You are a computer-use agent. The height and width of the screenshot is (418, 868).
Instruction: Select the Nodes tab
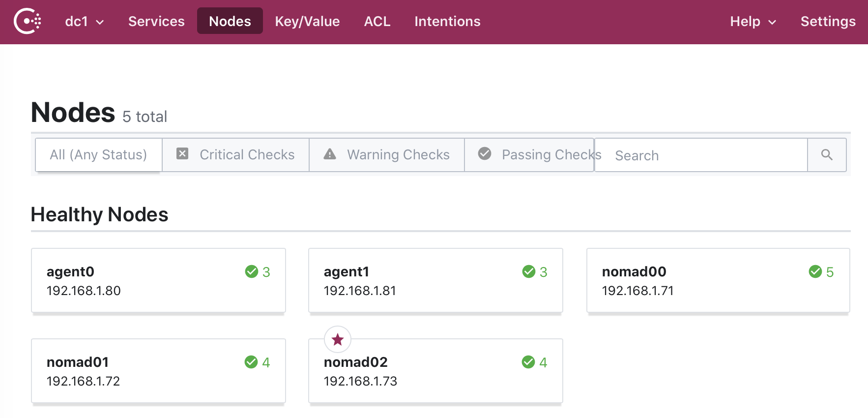coord(230,21)
